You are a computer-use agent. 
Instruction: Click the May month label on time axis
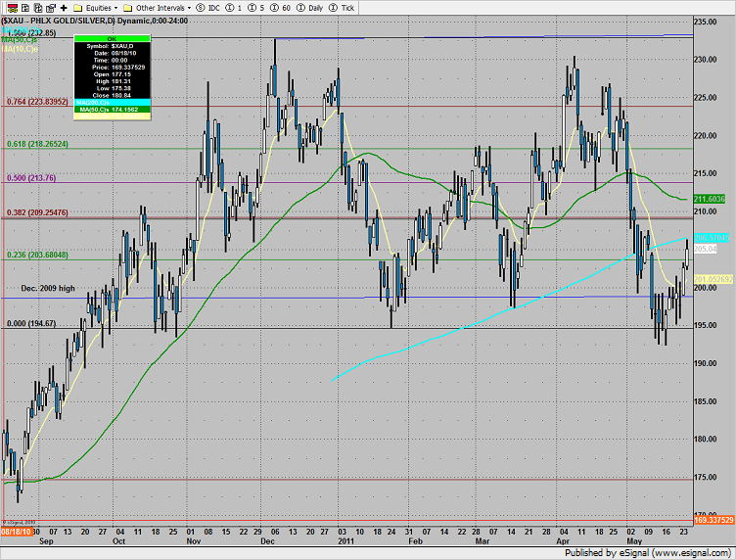[x=634, y=541]
